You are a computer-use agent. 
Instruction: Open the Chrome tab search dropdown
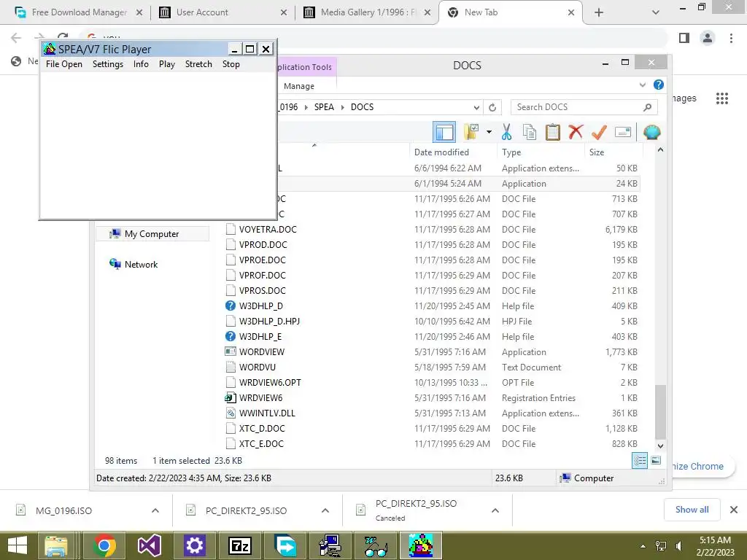(656, 12)
